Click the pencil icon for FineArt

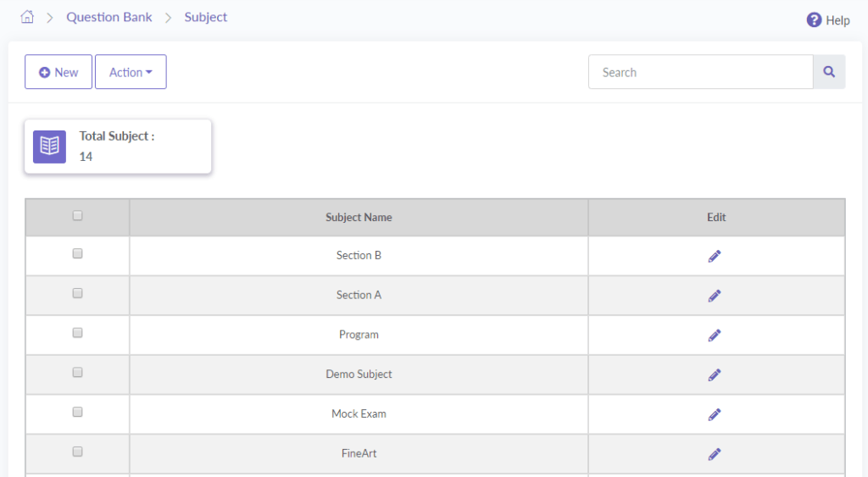pos(715,454)
